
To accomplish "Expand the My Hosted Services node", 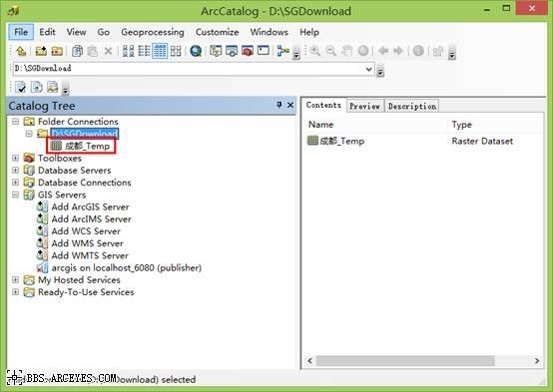I will [x=15, y=280].
